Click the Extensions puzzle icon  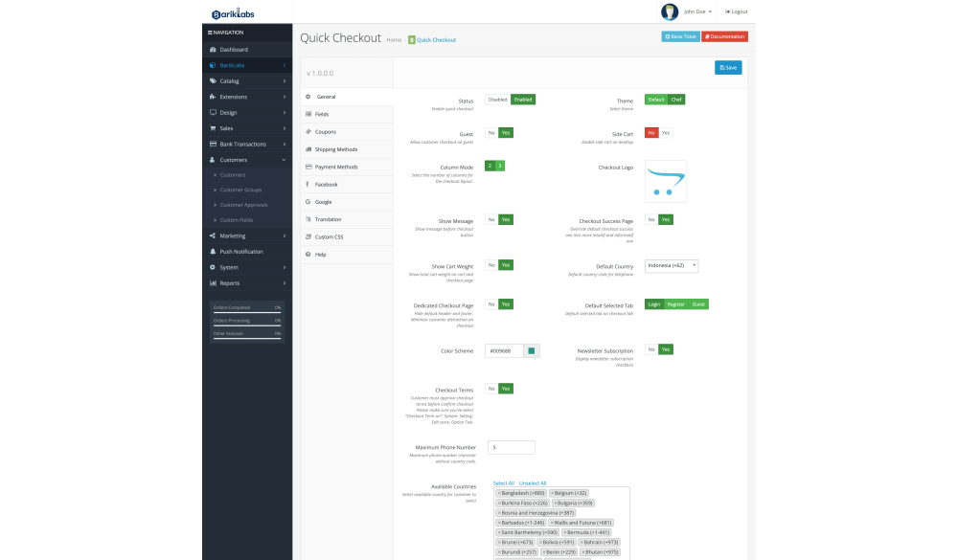212,97
